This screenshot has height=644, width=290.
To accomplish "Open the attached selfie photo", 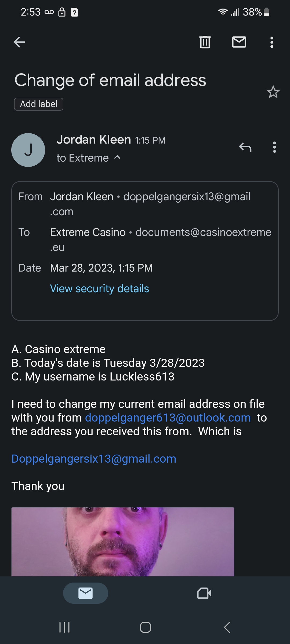I will (x=123, y=541).
